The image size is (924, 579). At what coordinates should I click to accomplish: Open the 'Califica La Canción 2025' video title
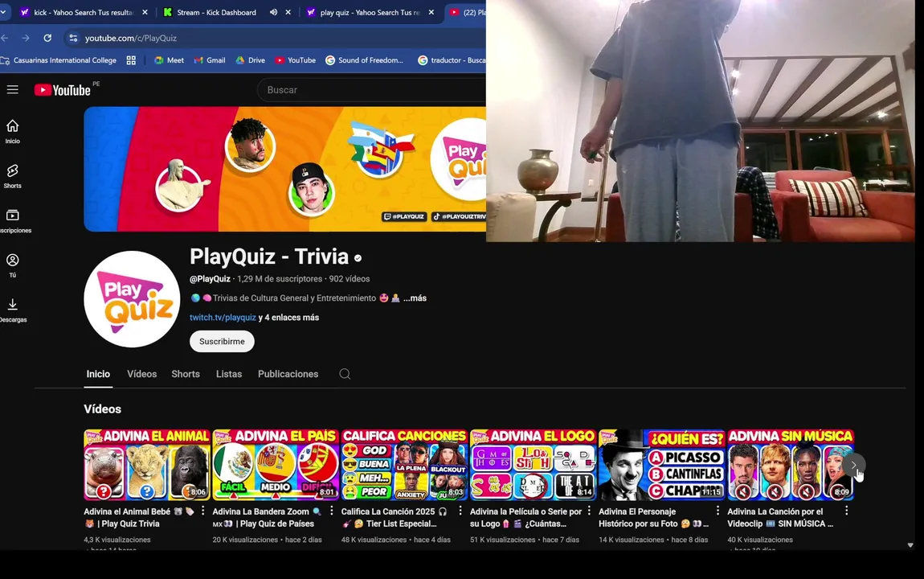[x=395, y=517]
